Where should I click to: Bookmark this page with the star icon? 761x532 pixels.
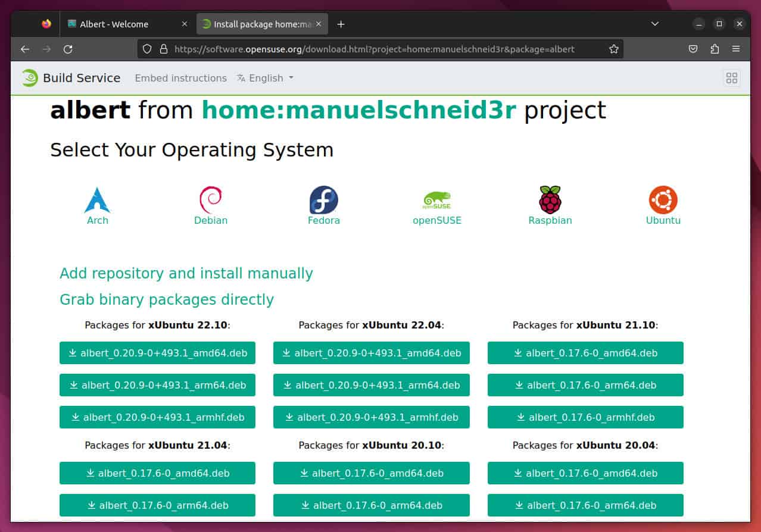(614, 49)
